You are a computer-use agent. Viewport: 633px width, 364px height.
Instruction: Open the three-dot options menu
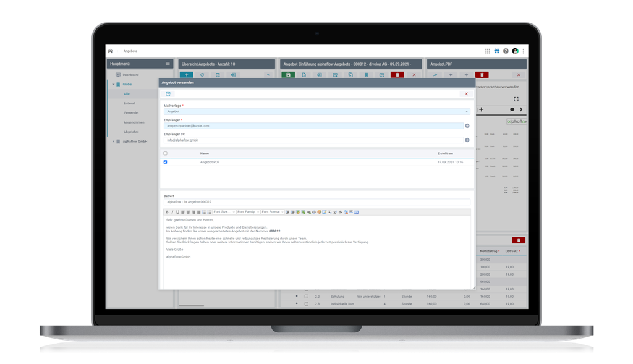(523, 51)
